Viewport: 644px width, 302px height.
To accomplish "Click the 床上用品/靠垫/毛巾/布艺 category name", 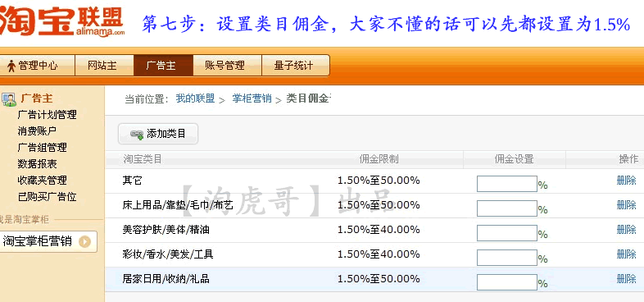I will tap(178, 205).
